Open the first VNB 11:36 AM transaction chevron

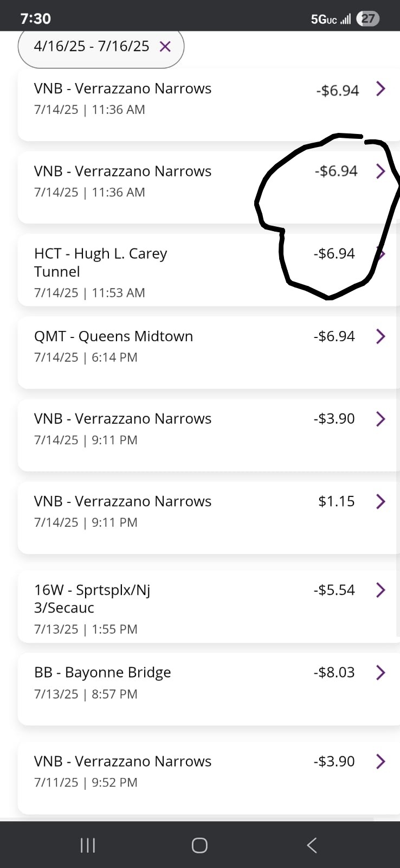(x=380, y=88)
